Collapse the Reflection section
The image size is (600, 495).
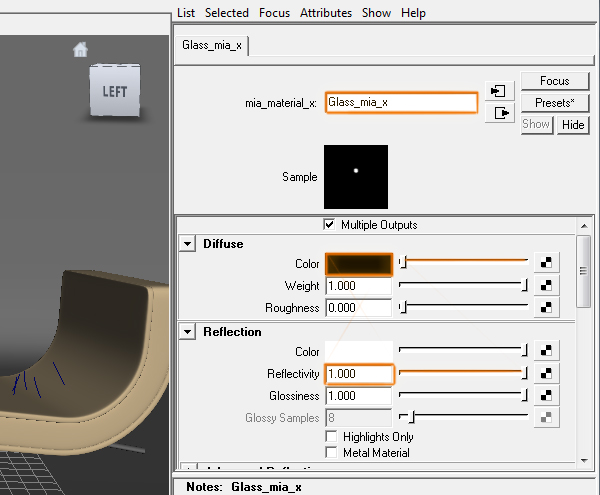click(188, 332)
